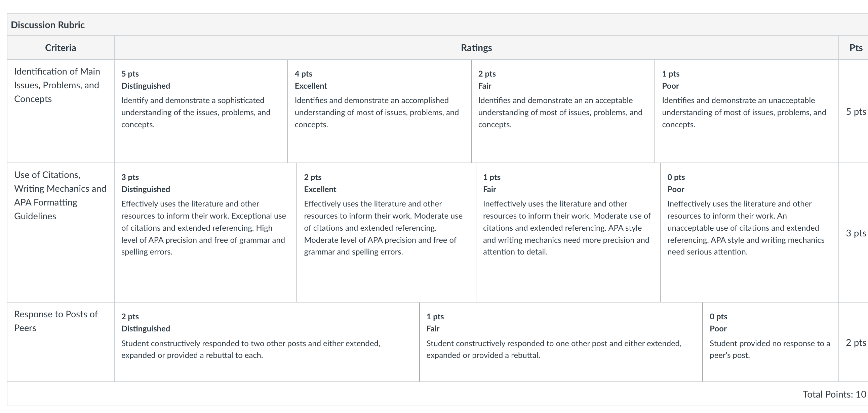Click the Total Points: 10 text
The height and width of the screenshot is (413, 868).
(834, 394)
